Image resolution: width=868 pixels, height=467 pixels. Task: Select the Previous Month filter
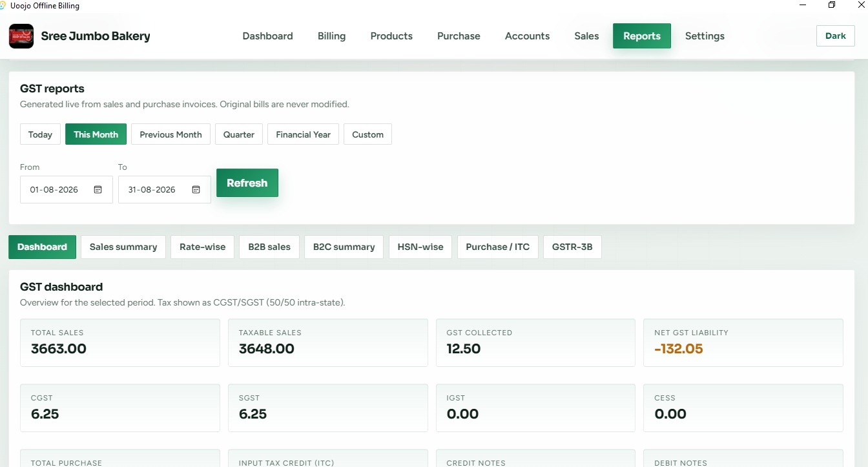(x=170, y=134)
